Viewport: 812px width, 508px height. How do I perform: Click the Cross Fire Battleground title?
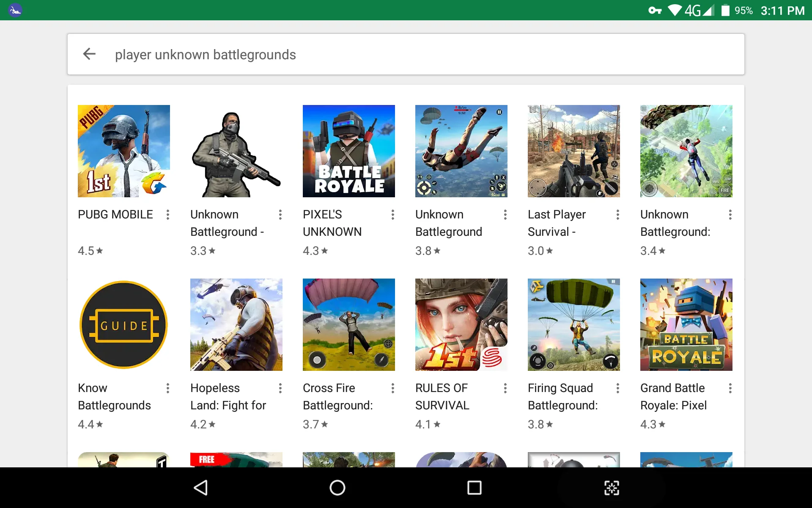point(337,396)
